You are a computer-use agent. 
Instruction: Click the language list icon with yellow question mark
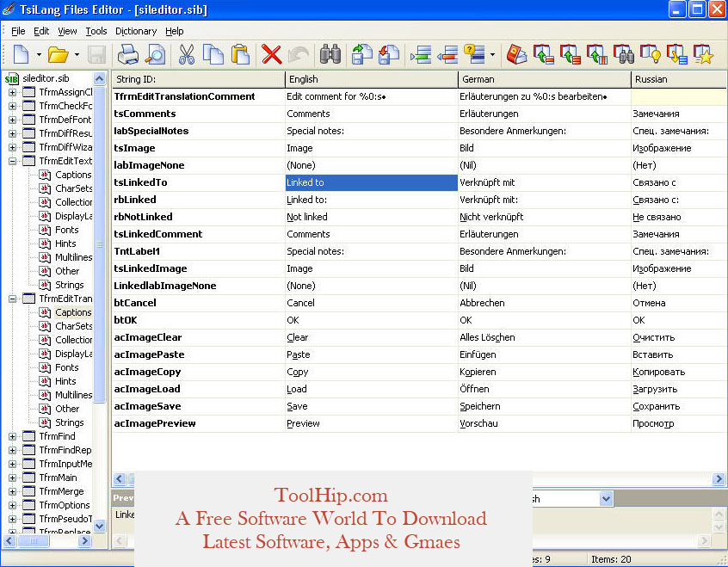(x=474, y=55)
